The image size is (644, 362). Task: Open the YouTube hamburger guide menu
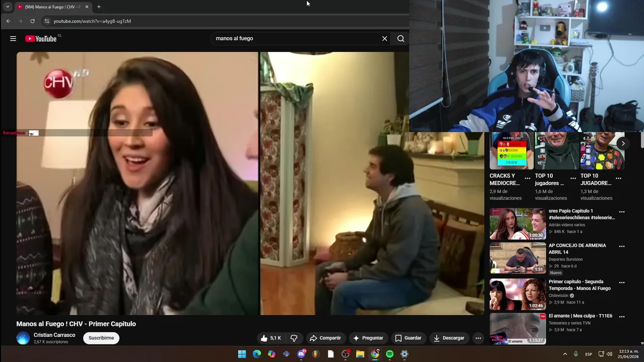pos(13,39)
